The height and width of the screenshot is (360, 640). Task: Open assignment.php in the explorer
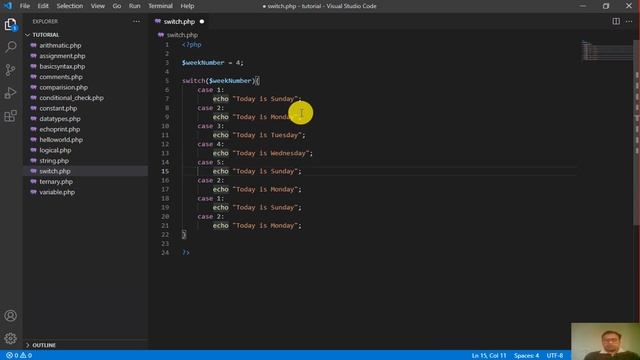point(62,56)
